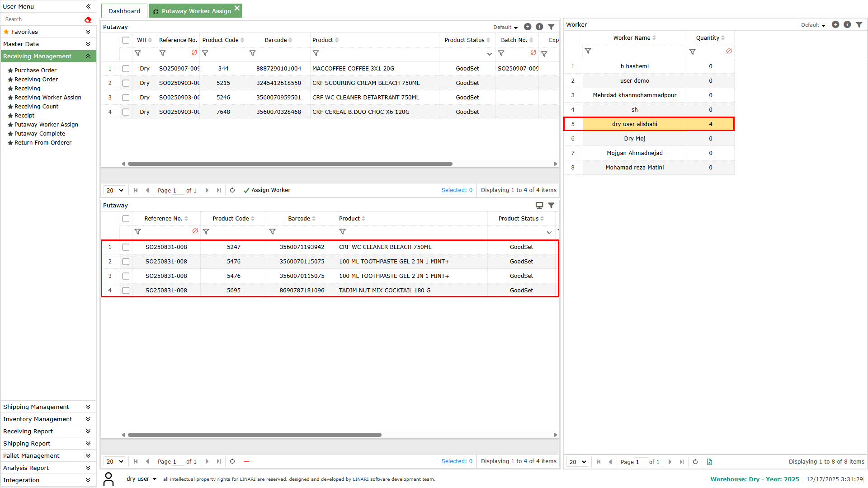
Task: Open Putaway Complete from sidebar menu
Action: (x=40, y=134)
